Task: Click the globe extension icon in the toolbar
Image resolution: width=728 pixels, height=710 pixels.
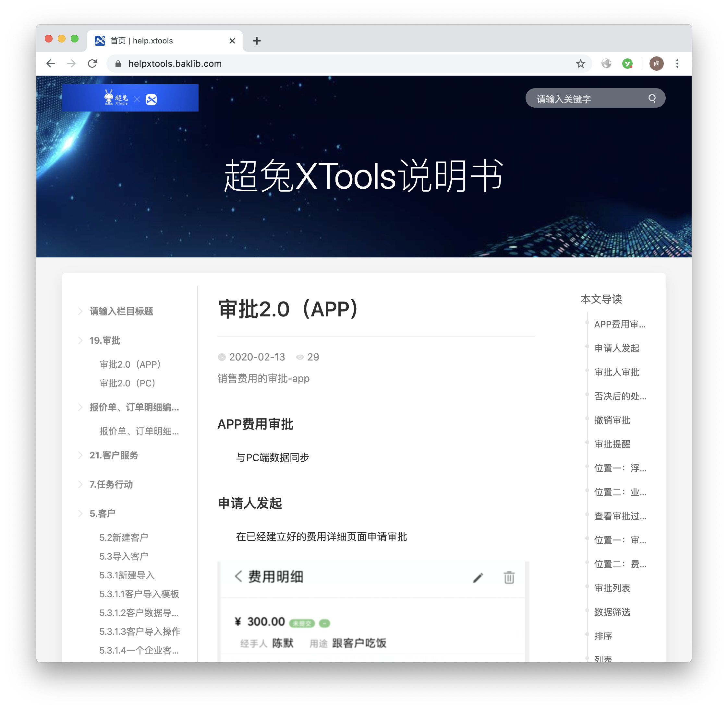Action: 606,64
